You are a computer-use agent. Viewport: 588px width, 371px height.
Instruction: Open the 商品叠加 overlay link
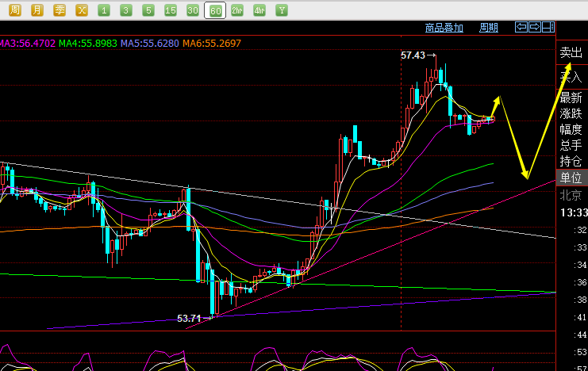point(444,28)
